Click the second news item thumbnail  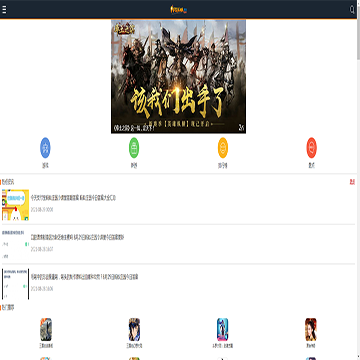click(x=15, y=244)
